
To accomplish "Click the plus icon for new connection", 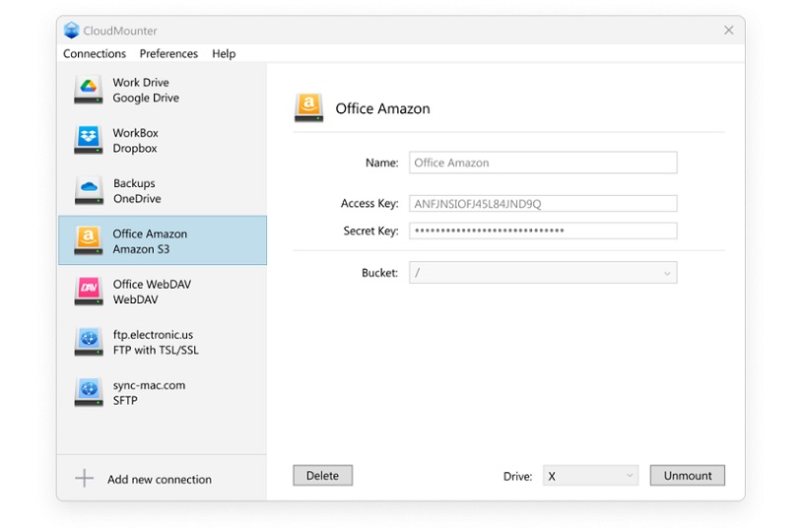I will point(85,478).
